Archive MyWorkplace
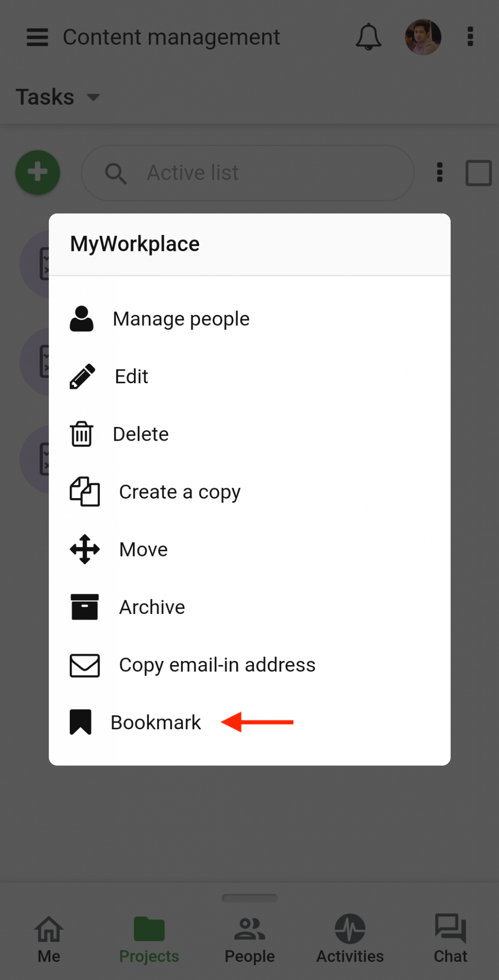499x980 pixels. tap(249, 607)
